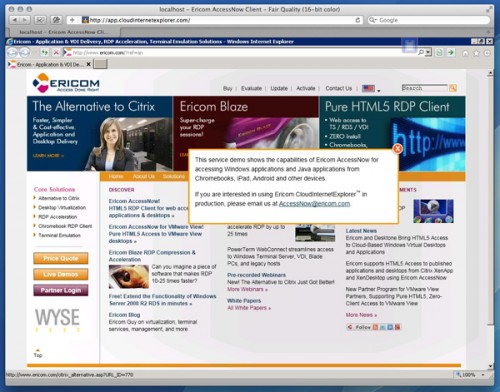Go forward in the Safari toolbar
The image size is (500, 392).
coord(25,20)
